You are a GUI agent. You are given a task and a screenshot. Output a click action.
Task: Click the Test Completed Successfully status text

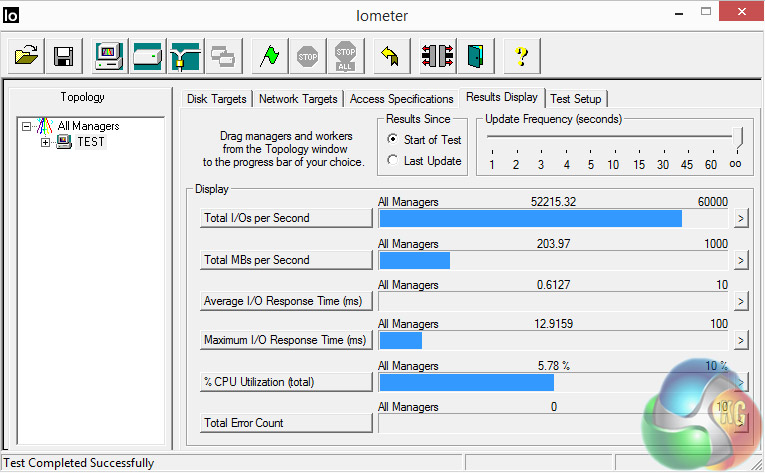point(79,463)
